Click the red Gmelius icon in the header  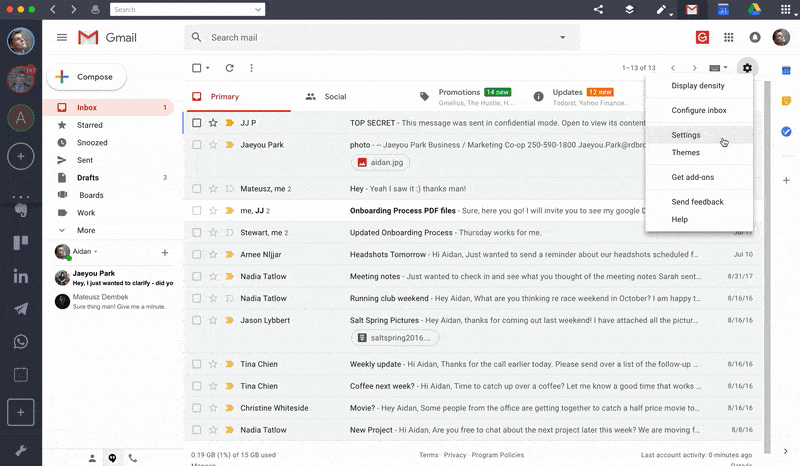click(703, 37)
